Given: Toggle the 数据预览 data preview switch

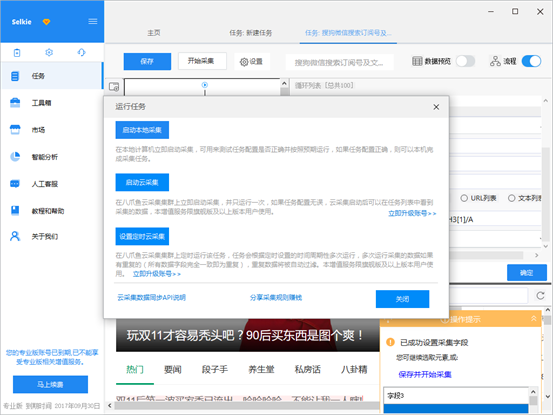Looking at the screenshot, I should [465, 61].
